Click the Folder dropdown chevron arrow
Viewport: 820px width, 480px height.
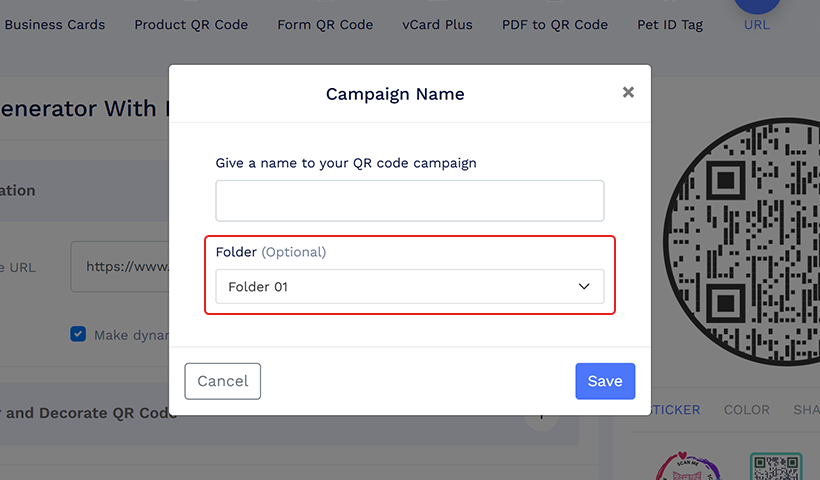coord(584,287)
